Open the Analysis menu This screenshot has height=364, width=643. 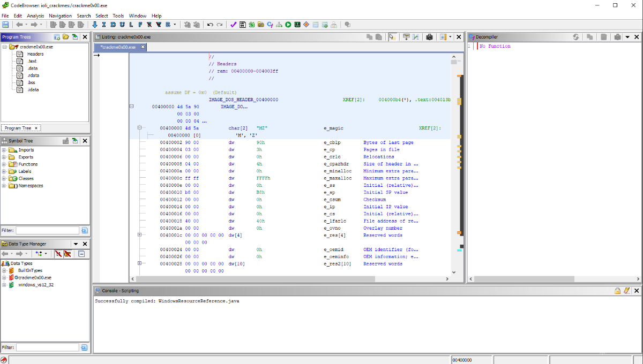point(35,16)
